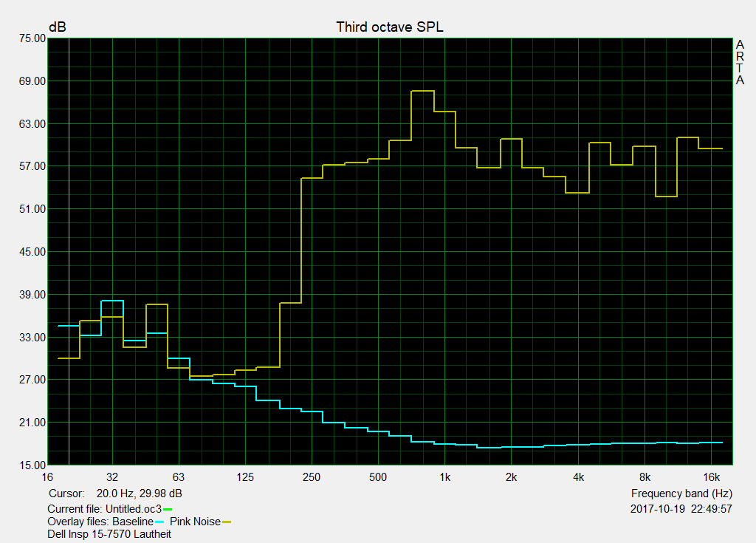Click the 500 Hz frequency axis label
Screen dimensions: 756x543
click(378, 477)
